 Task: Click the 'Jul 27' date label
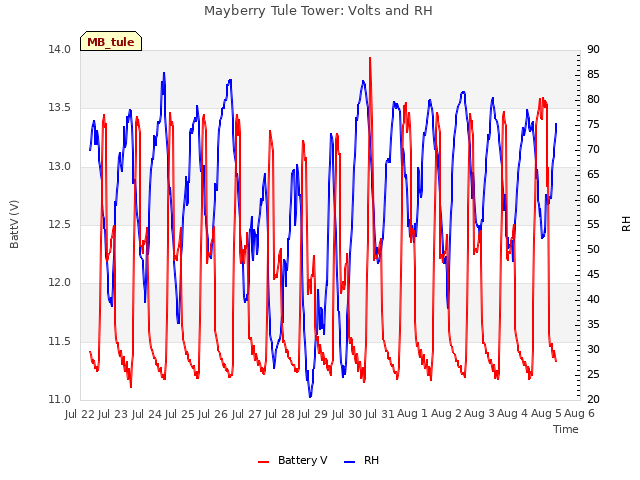click(x=247, y=414)
